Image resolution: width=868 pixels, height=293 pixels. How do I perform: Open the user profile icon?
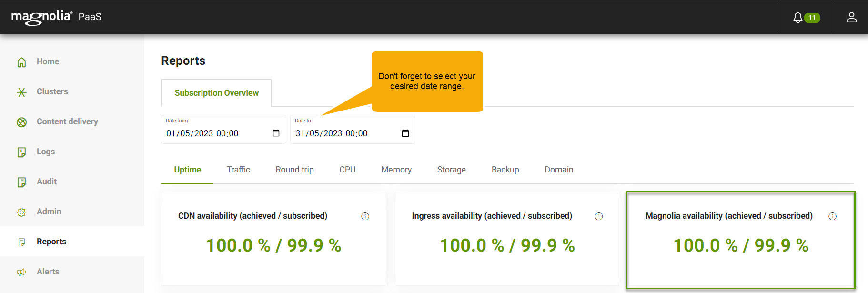click(851, 18)
